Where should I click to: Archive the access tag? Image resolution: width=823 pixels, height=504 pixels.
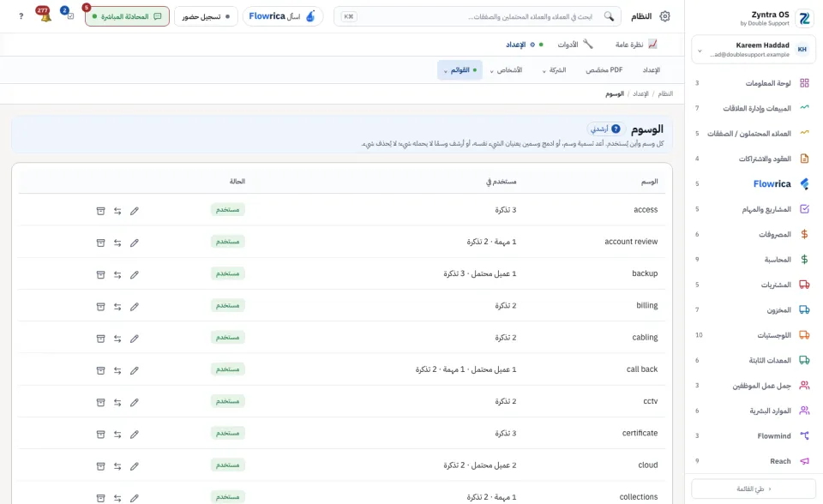coord(101,211)
